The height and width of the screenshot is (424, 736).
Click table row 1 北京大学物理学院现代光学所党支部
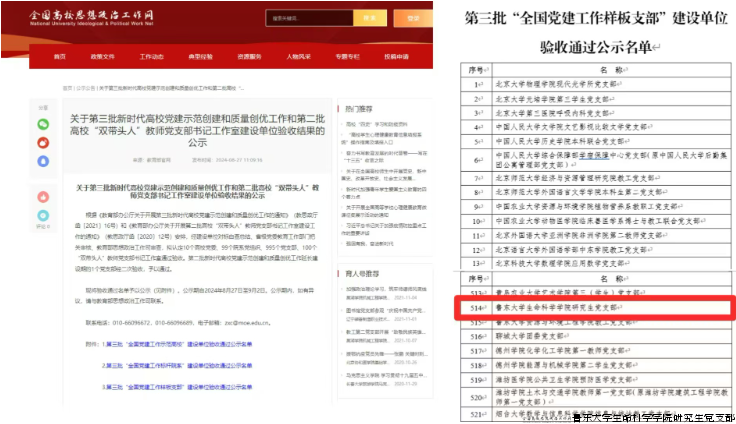(x=596, y=84)
